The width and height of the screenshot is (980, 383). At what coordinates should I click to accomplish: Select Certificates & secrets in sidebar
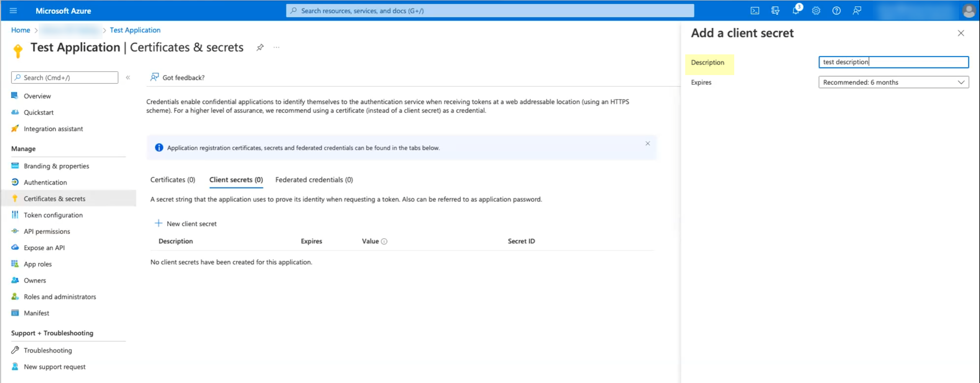pyautogui.click(x=68, y=198)
